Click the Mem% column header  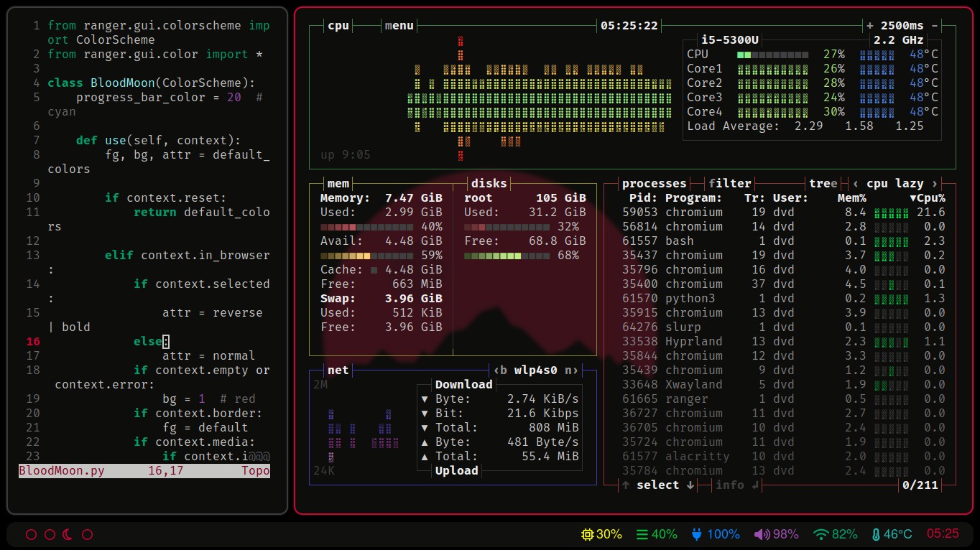(x=852, y=197)
